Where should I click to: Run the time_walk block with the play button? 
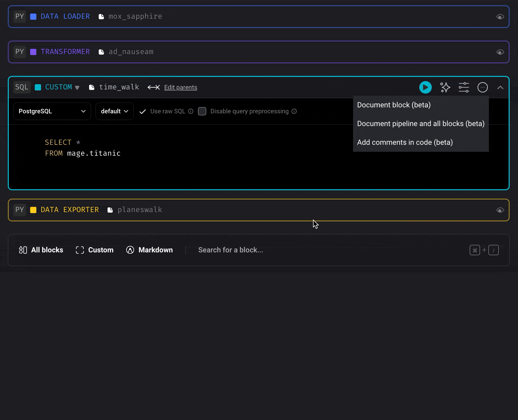click(425, 87)
